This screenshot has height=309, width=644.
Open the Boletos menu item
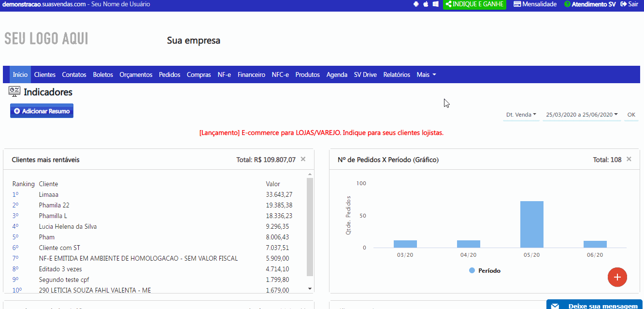point(103,74)
